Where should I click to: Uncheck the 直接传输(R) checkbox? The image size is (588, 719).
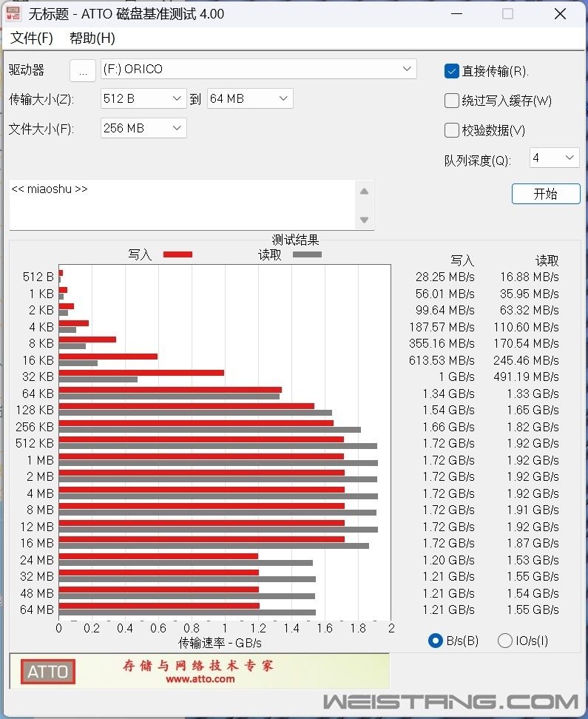point(452,71)
